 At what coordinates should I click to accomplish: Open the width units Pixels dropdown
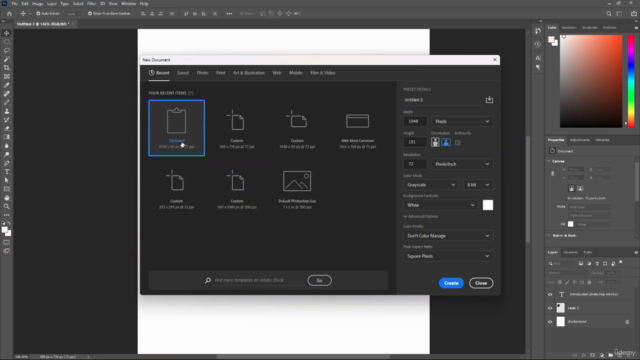(462, 121)
